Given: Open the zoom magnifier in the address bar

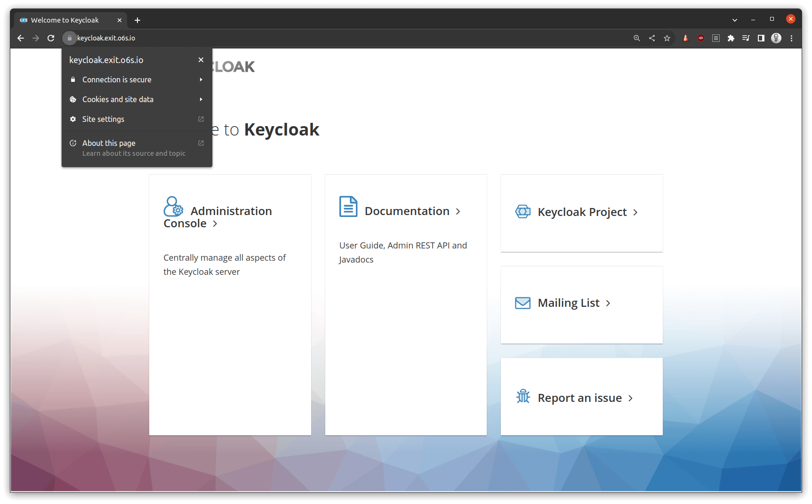Looking at the screenshot, I should 637,38.
